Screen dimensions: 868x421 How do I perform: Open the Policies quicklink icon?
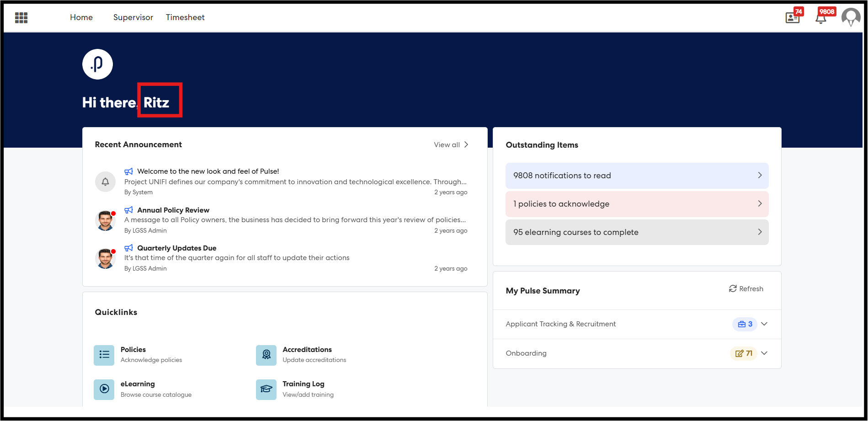click(x=104, y=355)
